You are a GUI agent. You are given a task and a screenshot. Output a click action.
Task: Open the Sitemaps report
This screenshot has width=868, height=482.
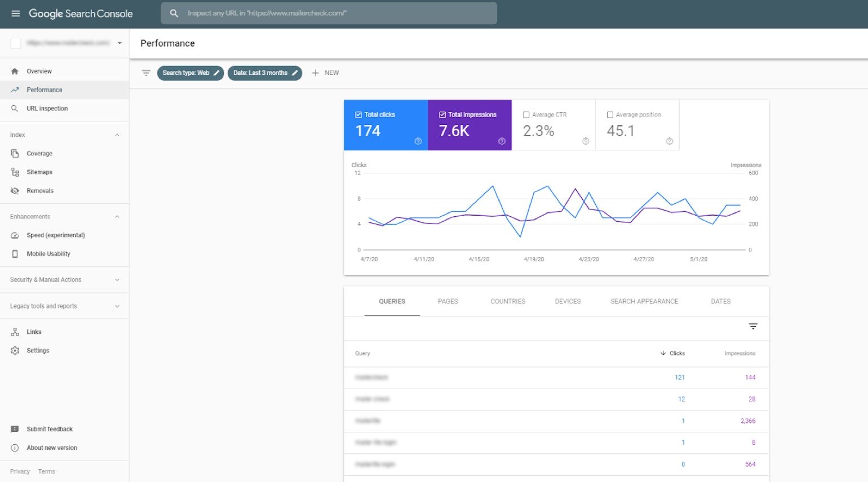39,172
